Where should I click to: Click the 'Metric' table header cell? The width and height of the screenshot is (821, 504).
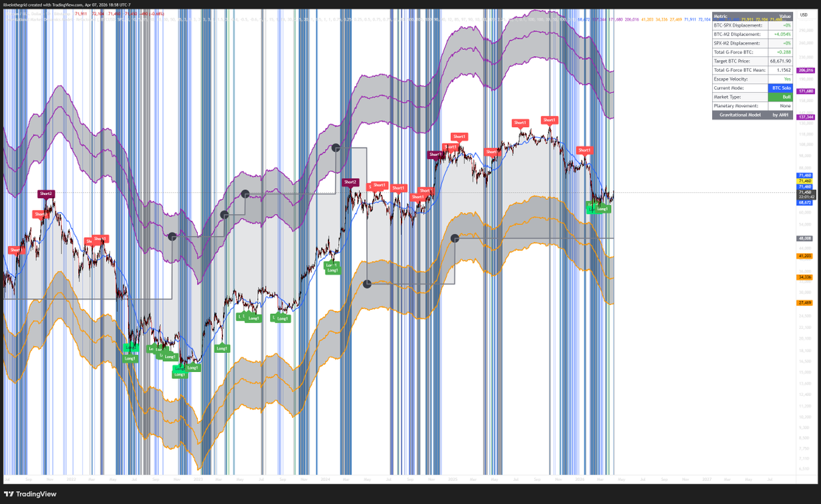tap(741, 16)
